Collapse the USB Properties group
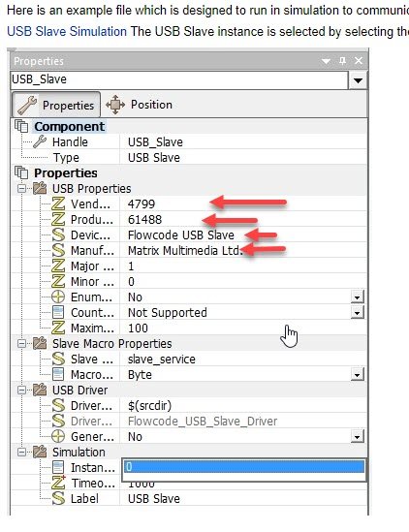409x532 pixels. pyautogui.click(x=21, y=188)
